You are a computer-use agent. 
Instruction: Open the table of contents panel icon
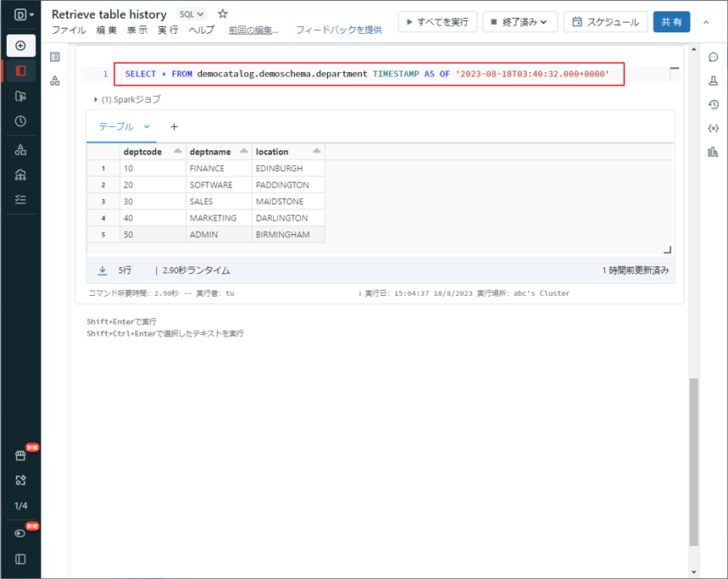[x=55, y=57]
